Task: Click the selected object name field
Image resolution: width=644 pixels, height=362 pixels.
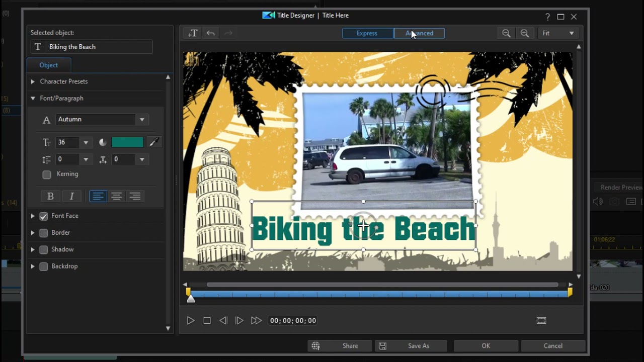Action: 92,47
